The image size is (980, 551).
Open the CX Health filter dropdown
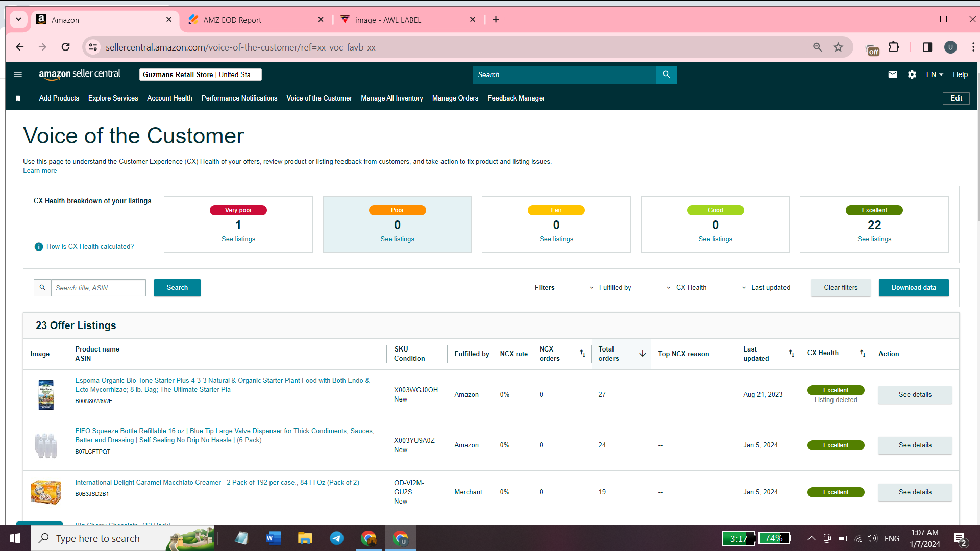pos(687,288)
